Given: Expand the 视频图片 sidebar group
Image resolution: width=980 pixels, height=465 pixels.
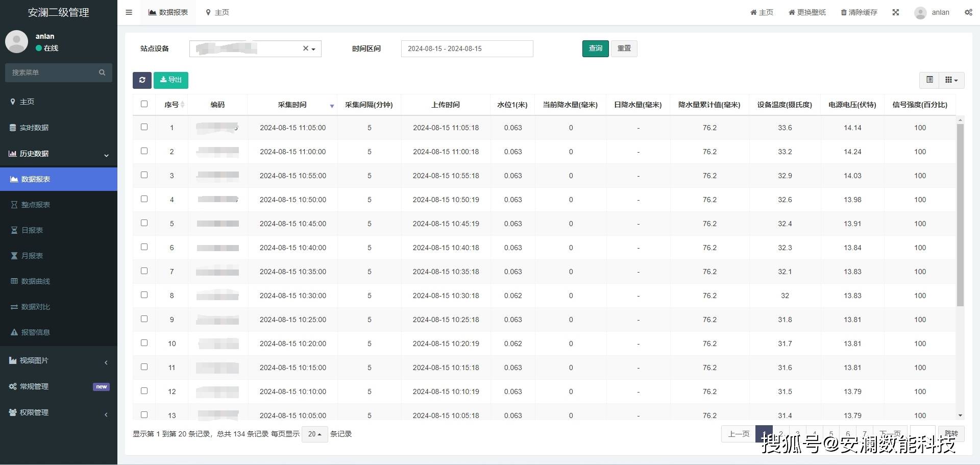Looking at the screenshot, I should point(59,361).
